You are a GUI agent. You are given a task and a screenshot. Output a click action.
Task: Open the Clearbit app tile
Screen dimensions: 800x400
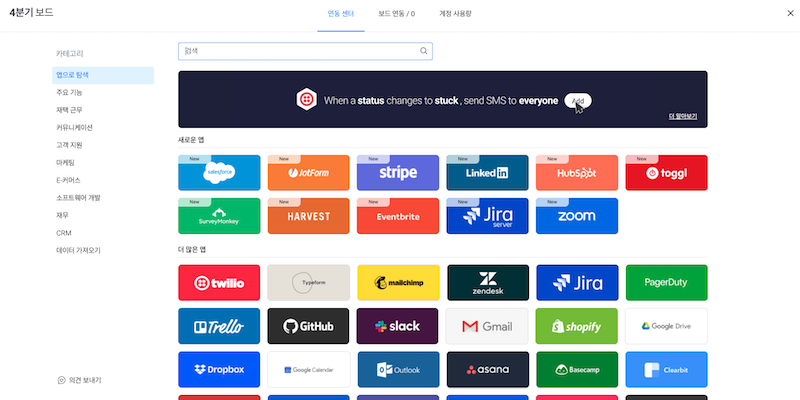coord(666,369)
